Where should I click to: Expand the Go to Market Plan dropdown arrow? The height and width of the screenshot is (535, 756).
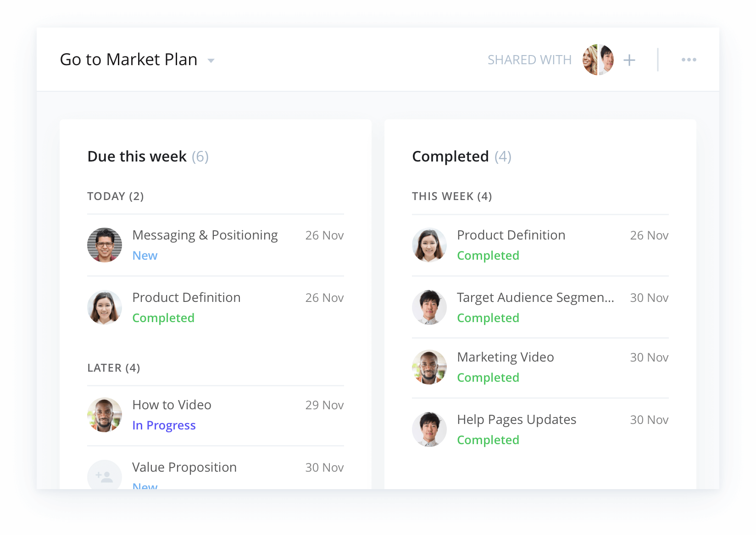[x=211, y=61]
